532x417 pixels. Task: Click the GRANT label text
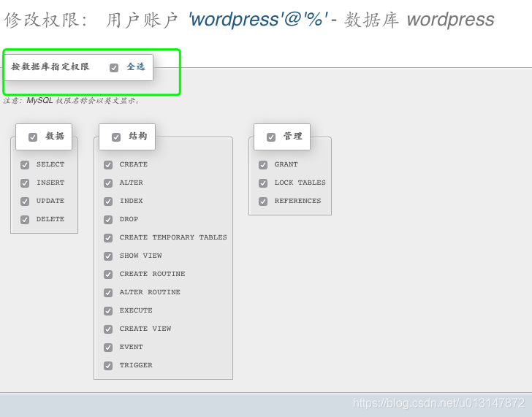coord(286,164)
